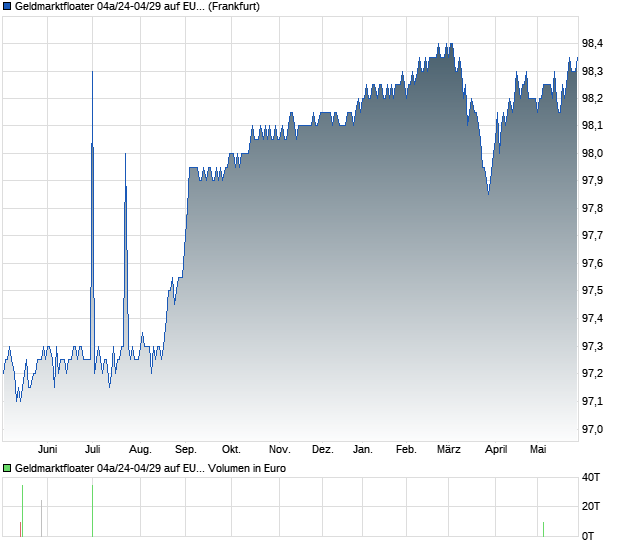The width and height of the screenshot is (620, 546).
Task: Click the green volume legend square
Action: coord(7,468)
